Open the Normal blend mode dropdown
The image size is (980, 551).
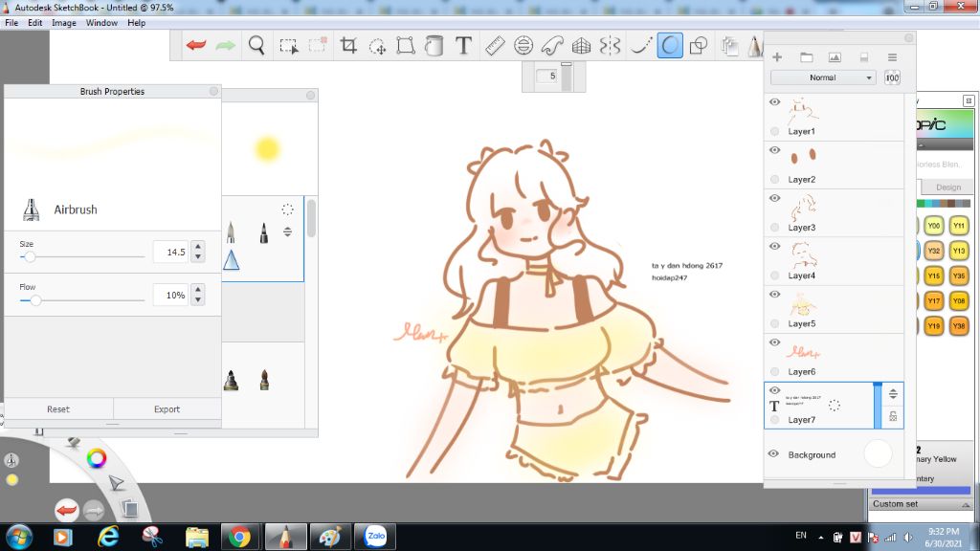[x=822, y=77]
